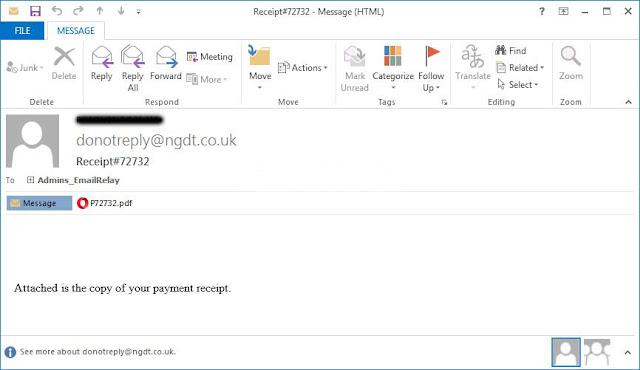Viewport: 640px width, 370px height.
Task: Expand the people pane with chevron
Action: coord(628,352)
